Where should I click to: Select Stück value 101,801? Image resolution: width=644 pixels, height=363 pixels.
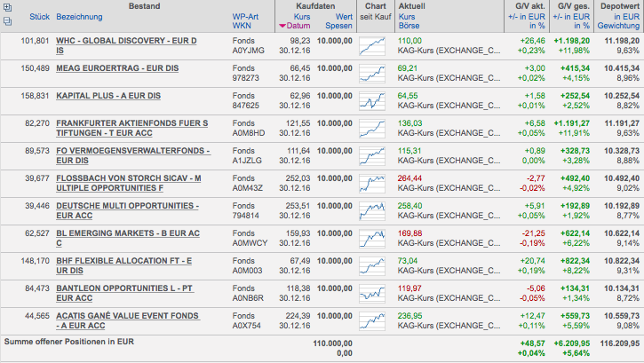(x=35, y=41)
